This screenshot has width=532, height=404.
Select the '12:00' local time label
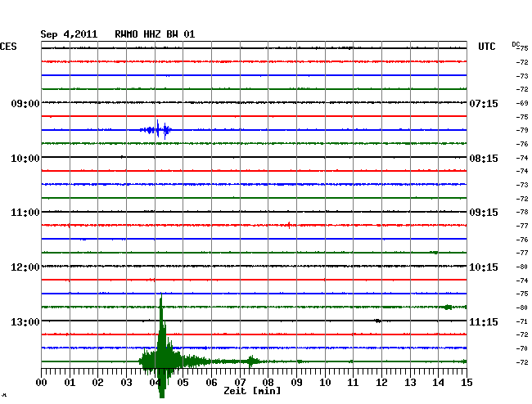coord(25,267)
